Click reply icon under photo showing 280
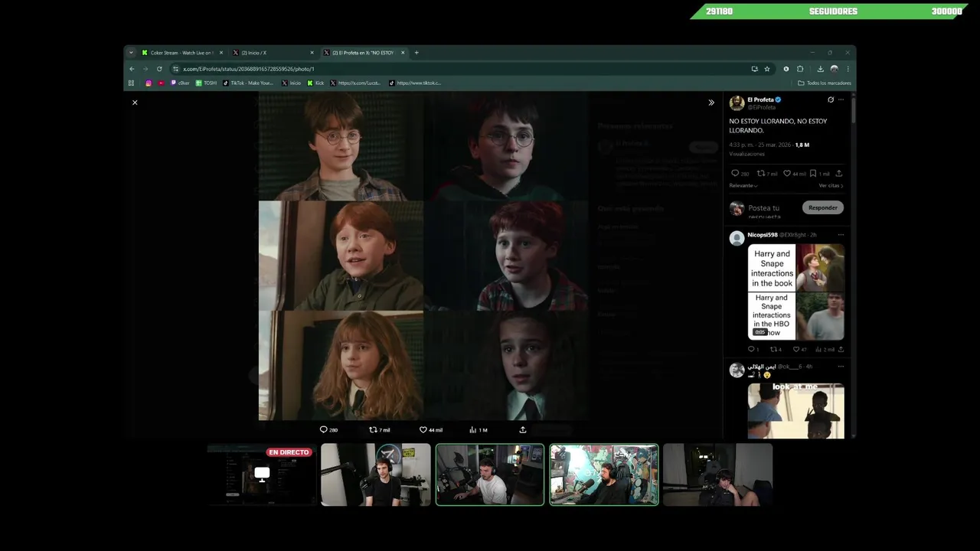 click(328, 430)
